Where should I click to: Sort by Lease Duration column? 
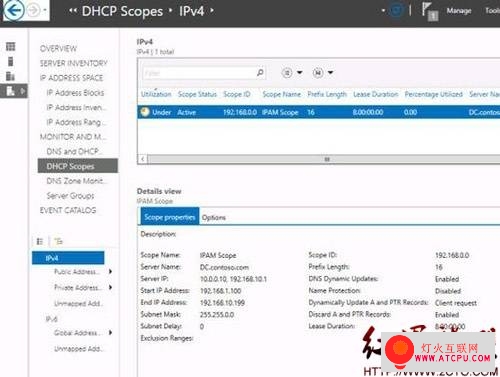click(x=376, y=94)
